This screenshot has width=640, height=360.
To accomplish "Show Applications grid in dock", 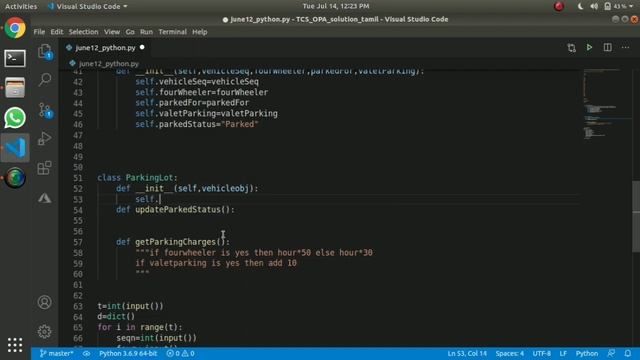I will point(15,345).
